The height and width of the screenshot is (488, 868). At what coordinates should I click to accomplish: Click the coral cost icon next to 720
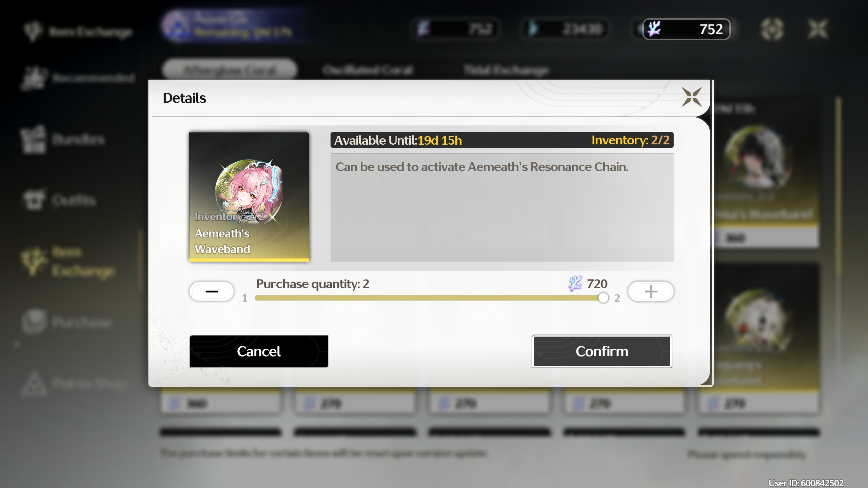575,284
